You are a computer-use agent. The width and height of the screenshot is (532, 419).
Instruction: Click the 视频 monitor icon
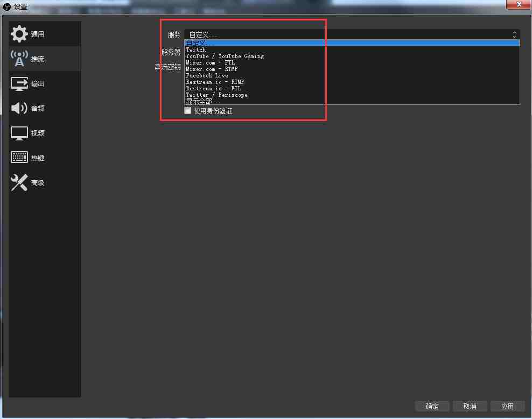(19, 133)
